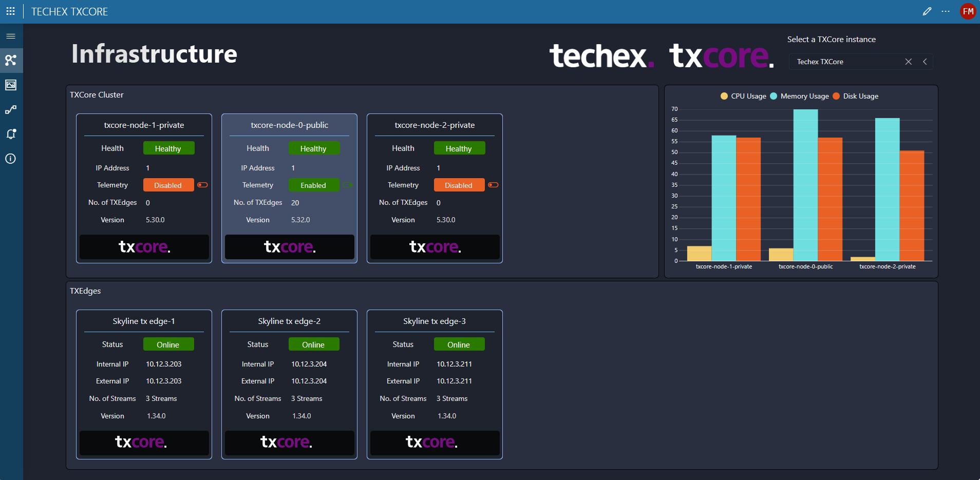Click Healthy badge on txcore-node-1-private

[x=168, y=148]
